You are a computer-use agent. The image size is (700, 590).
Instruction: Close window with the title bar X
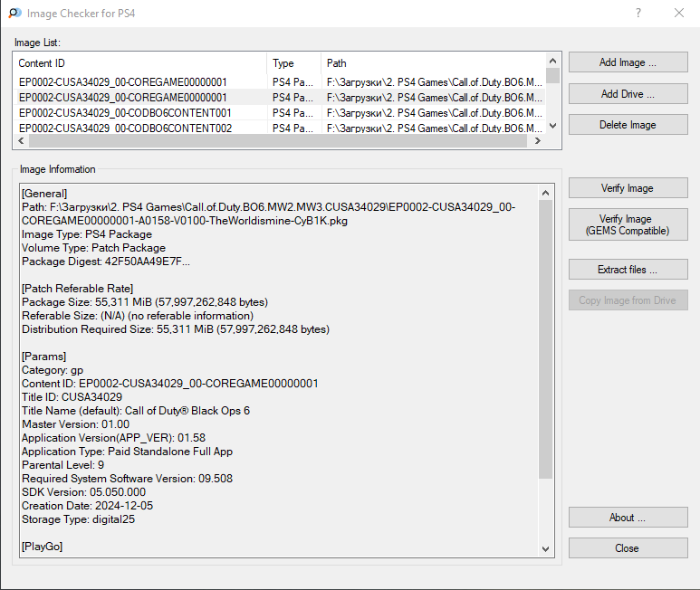[x=679, y=13]
